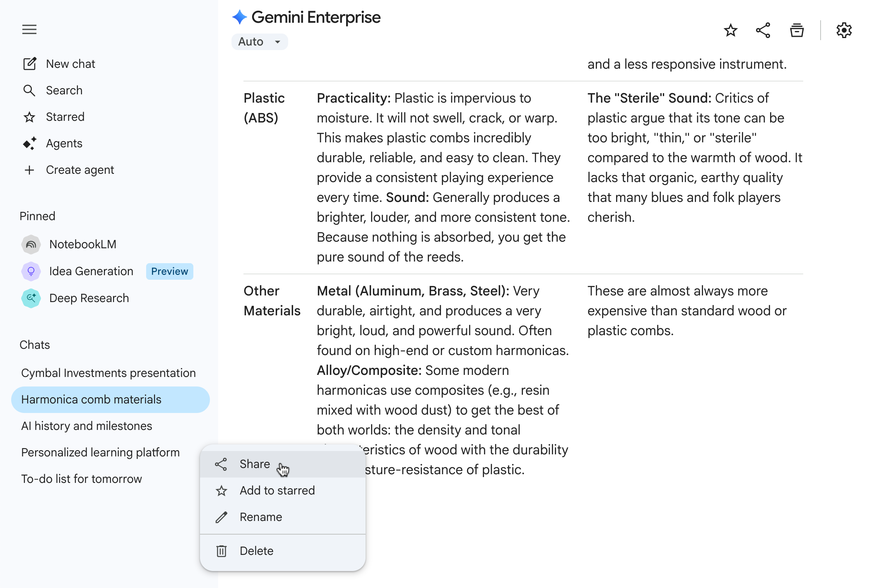
Task: Select Share in the context menu
Action: click(255, 464)
